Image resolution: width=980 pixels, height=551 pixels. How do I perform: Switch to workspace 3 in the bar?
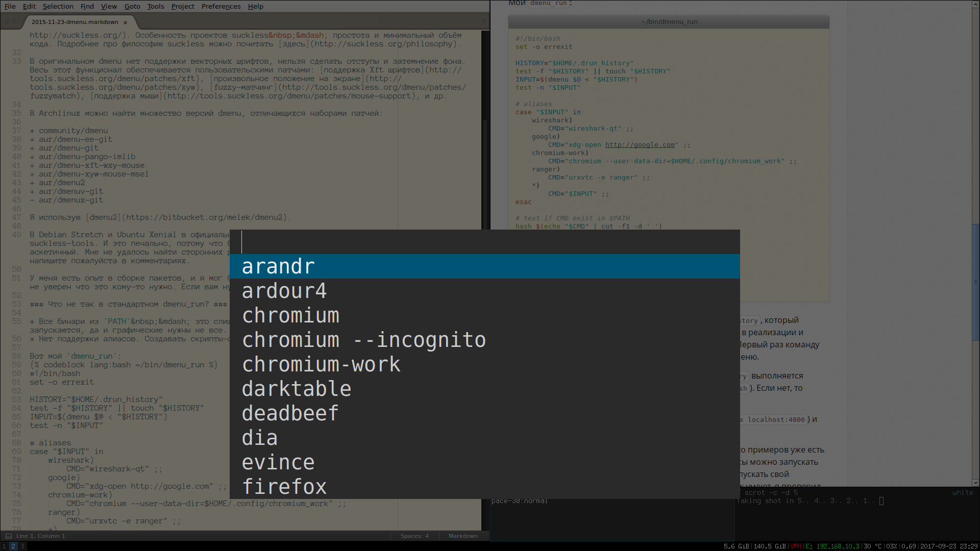pos(22,546)
